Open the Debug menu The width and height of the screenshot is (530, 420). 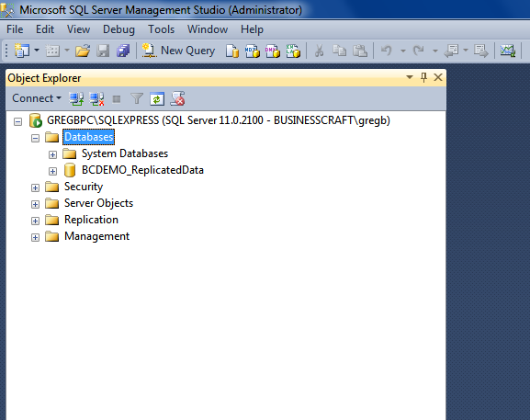118,29
